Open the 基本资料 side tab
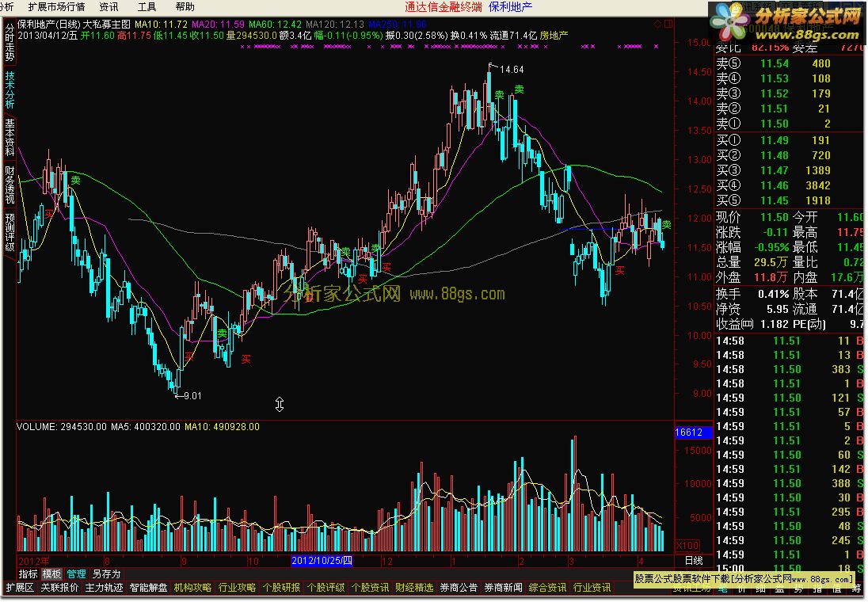868x602 pixels. click(x=10, y=137)
